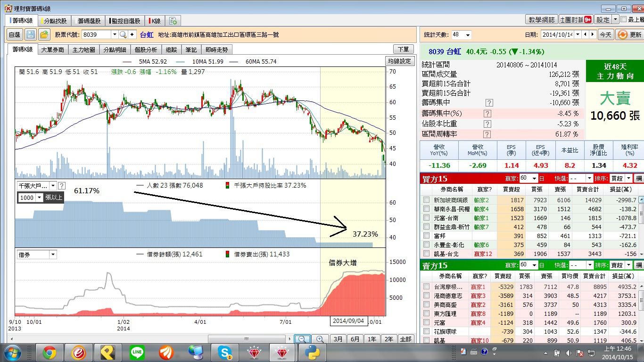Click the chart horizontal scrollbar thumb
The image size is (644, 362).
247,339
